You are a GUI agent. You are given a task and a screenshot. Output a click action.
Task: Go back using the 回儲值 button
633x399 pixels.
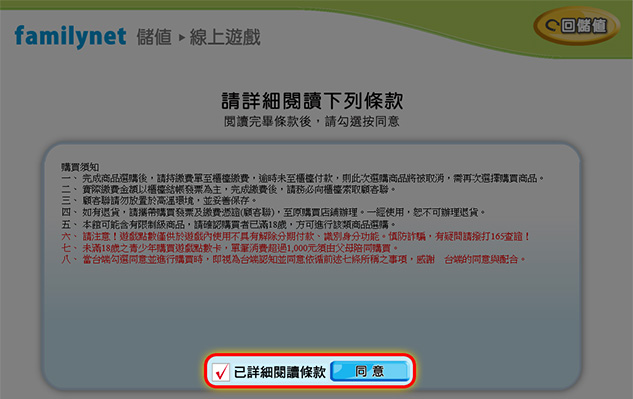click(576, 26)
